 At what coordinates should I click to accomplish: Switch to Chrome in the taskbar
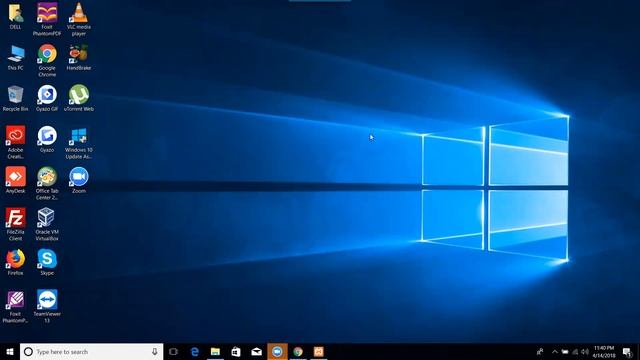coord(298,352)
